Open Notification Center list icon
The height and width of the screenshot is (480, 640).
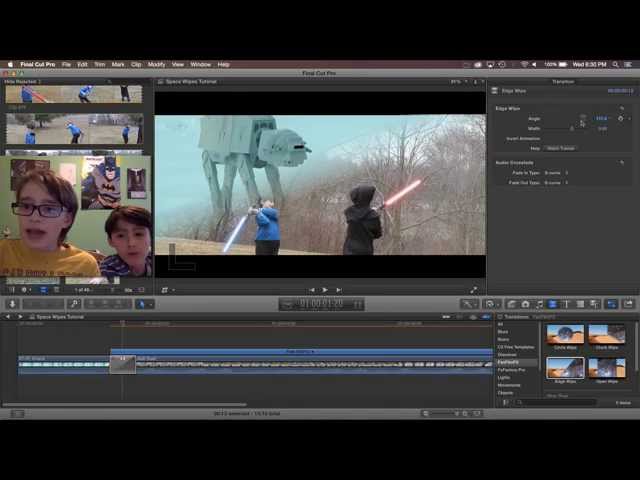tap(629, 64)
